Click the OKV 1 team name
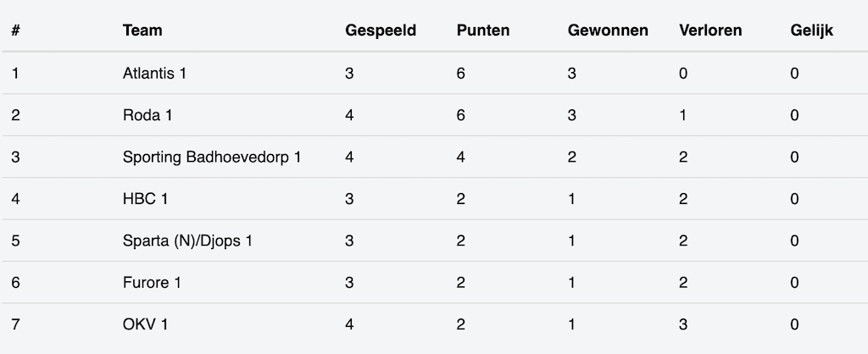Image resolution: width=868 pixels, height=354 pixels. [x=145, y=324]
